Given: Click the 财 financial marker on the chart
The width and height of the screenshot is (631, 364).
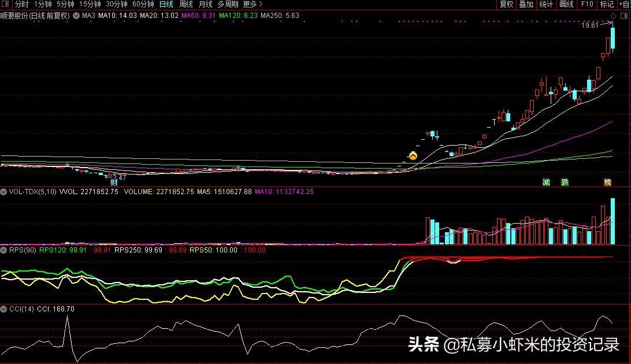Looking at the screenshot, I should tap(114, 182).
